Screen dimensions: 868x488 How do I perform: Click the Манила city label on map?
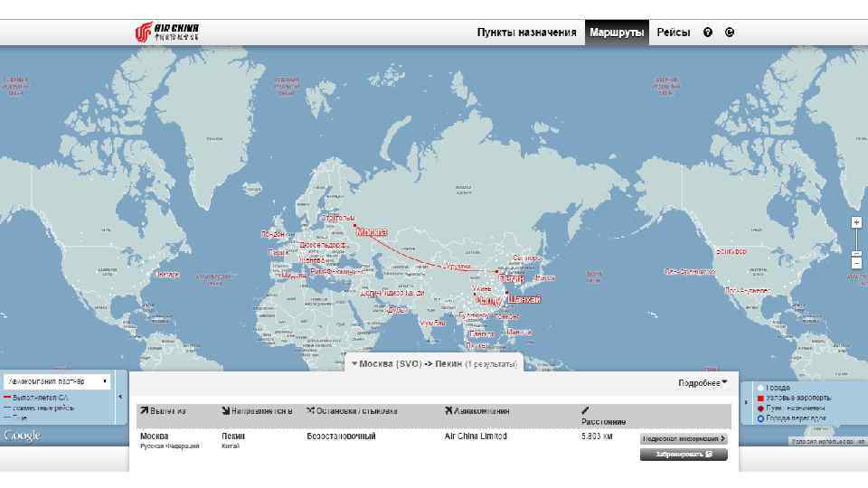[519, 332]
